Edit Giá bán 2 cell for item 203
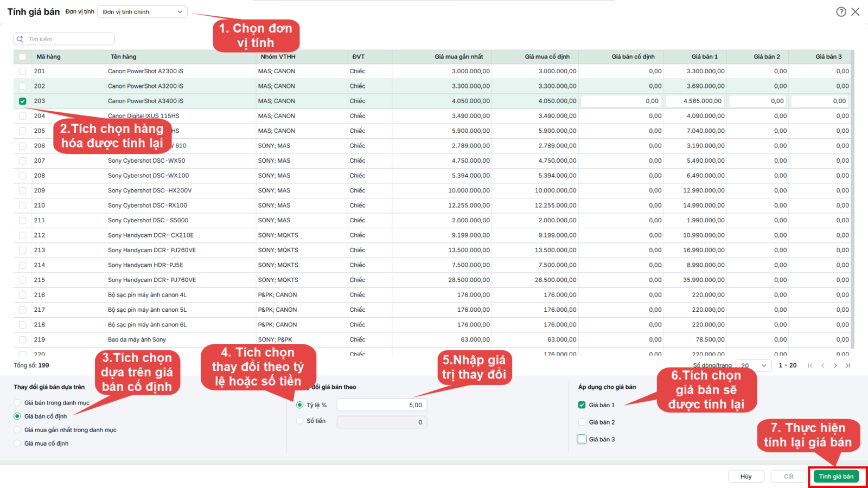Screen dimensions: 868x488 [758, 101]
